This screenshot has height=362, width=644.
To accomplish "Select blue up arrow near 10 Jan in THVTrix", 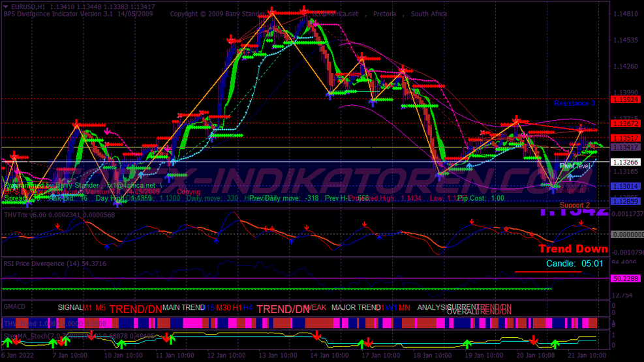I will [x=107, y=246].
